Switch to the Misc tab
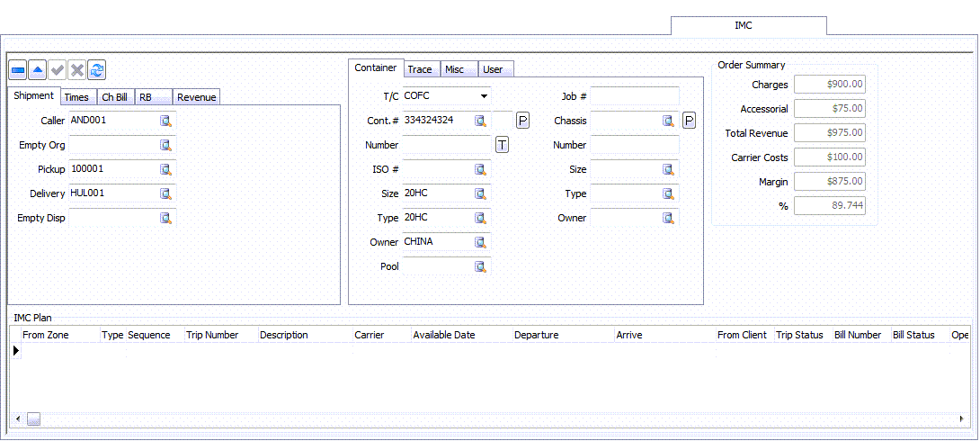 pos(455,69)
